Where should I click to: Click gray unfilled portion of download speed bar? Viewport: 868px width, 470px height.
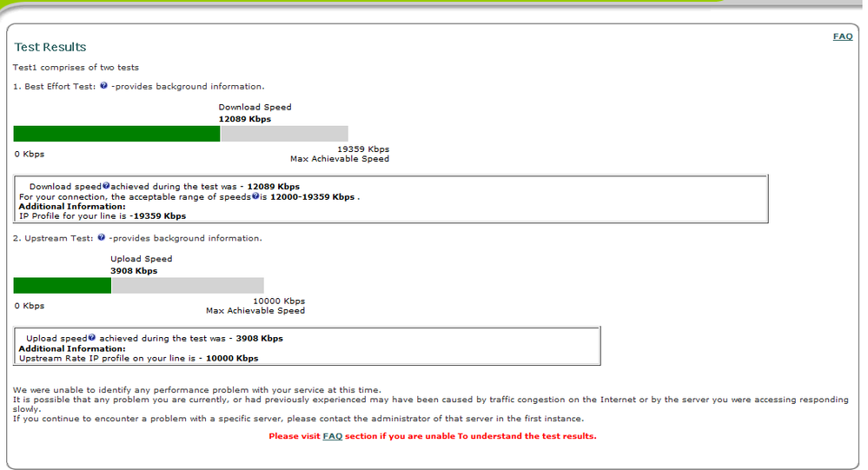tap(284, 133)
